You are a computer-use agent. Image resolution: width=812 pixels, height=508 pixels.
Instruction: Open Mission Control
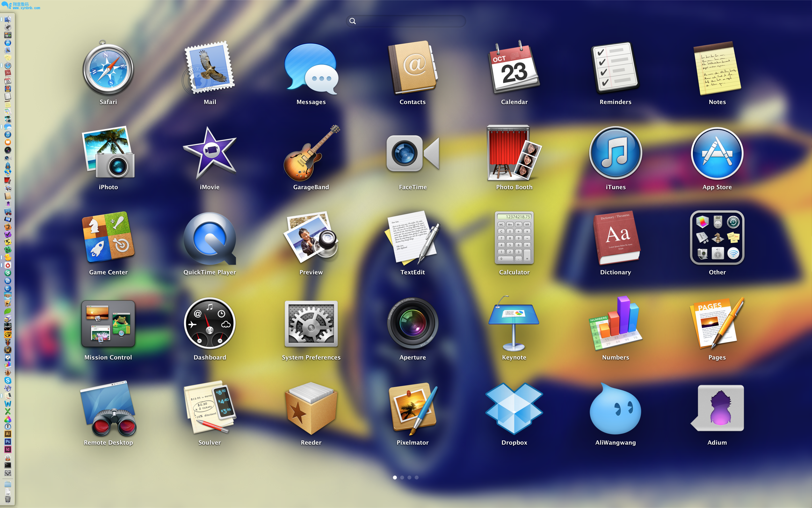tap(108, 323)
